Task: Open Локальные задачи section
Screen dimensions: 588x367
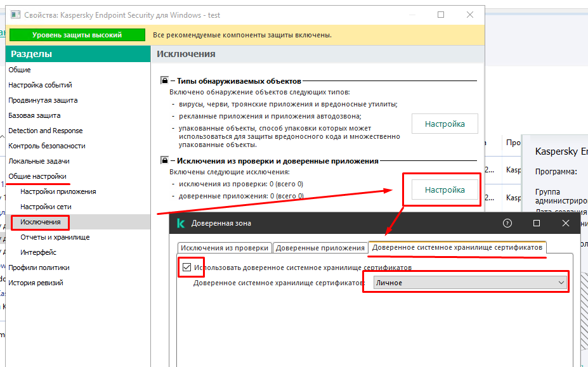Action: click(x=39, y=161)
